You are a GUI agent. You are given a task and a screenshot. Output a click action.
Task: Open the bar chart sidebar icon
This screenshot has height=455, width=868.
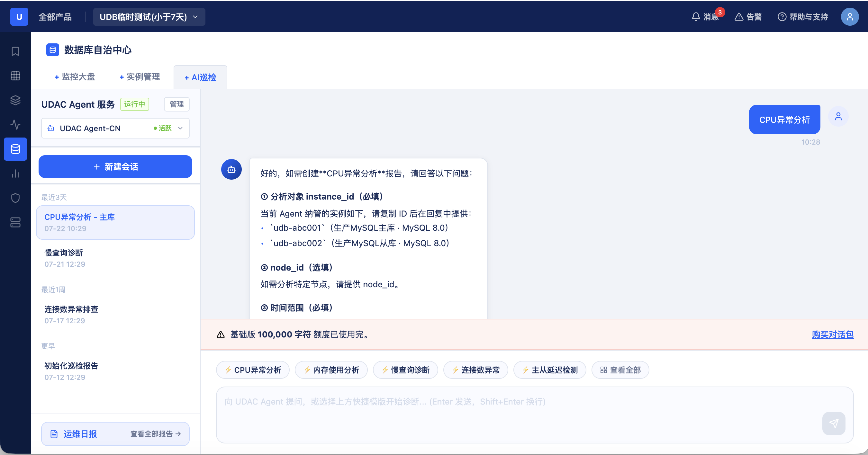(15, 174)
